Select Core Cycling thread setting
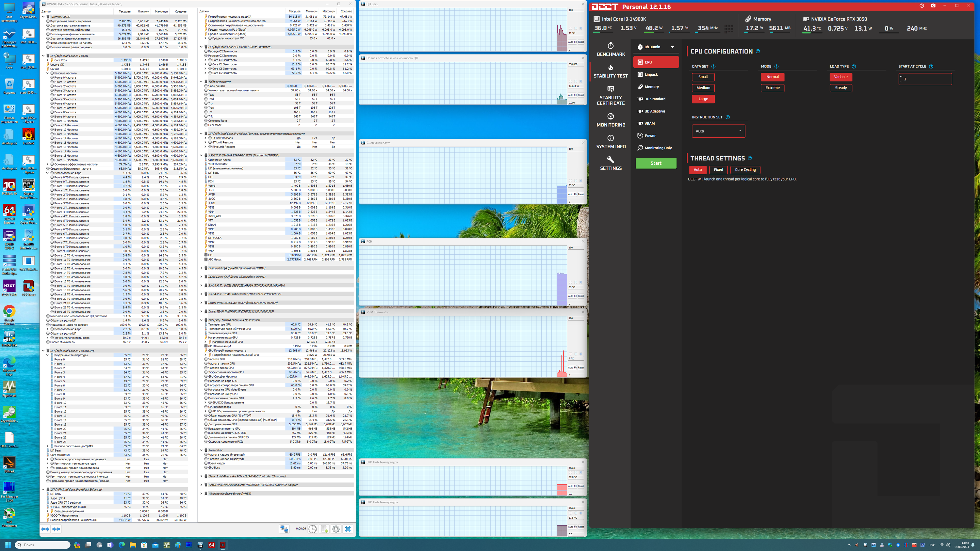 coord(745,170)
